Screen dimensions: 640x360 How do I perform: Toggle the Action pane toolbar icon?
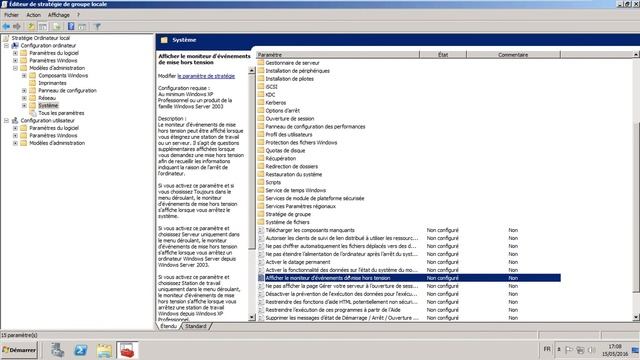tap(82, 27)
